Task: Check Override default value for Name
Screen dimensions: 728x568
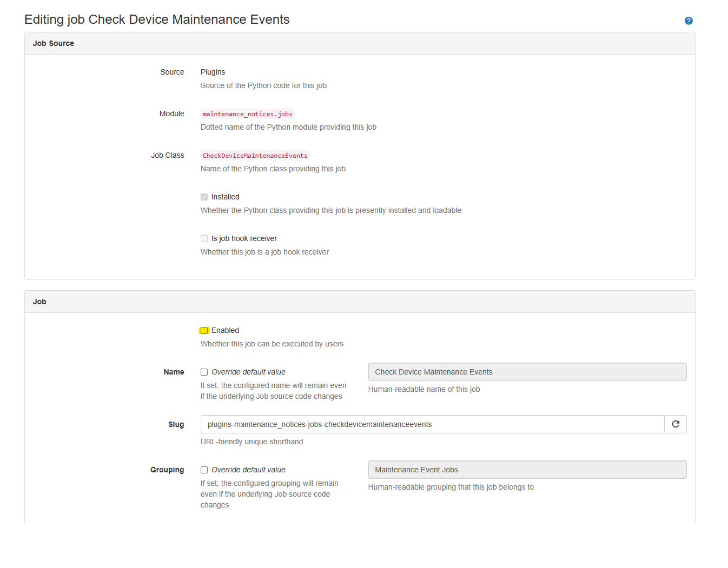Action: point(204,372)
